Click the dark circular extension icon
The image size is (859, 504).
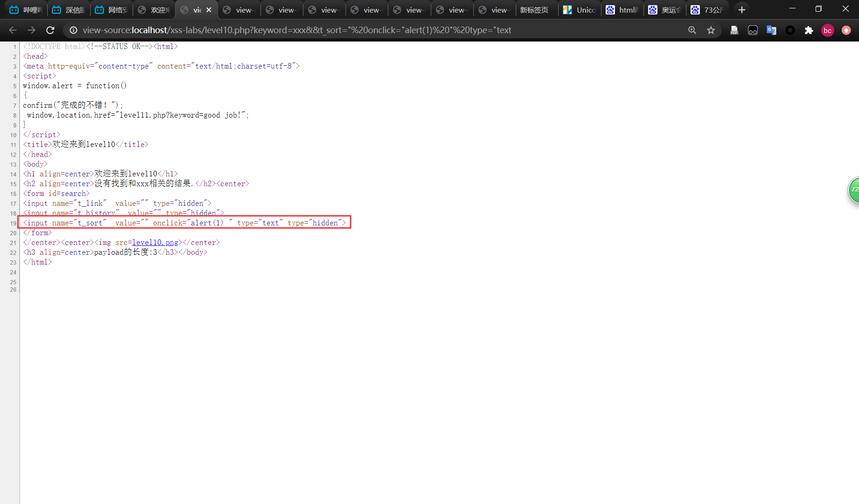tap(790, 30)
